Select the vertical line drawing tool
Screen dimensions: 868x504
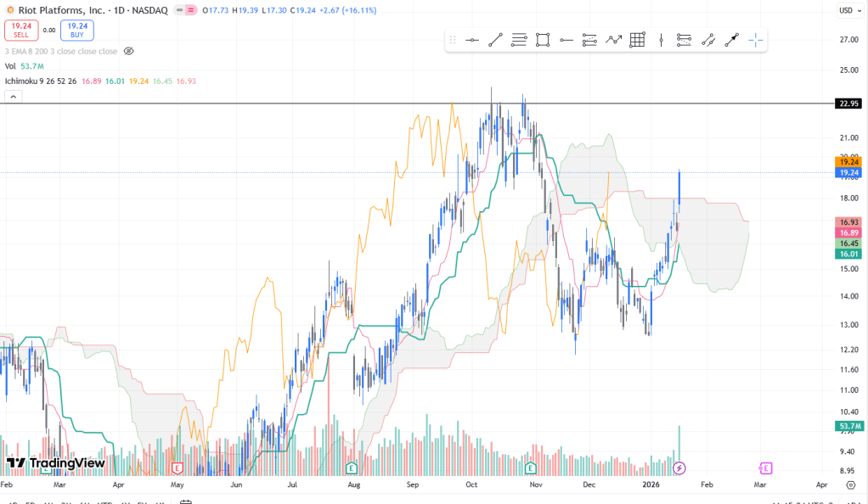tap(661, 40)
